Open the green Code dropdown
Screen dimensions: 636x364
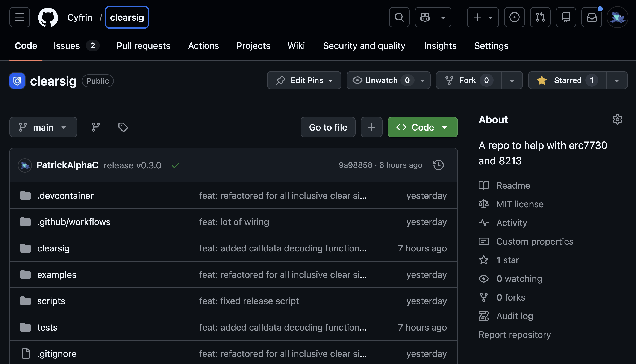(422, 127)
